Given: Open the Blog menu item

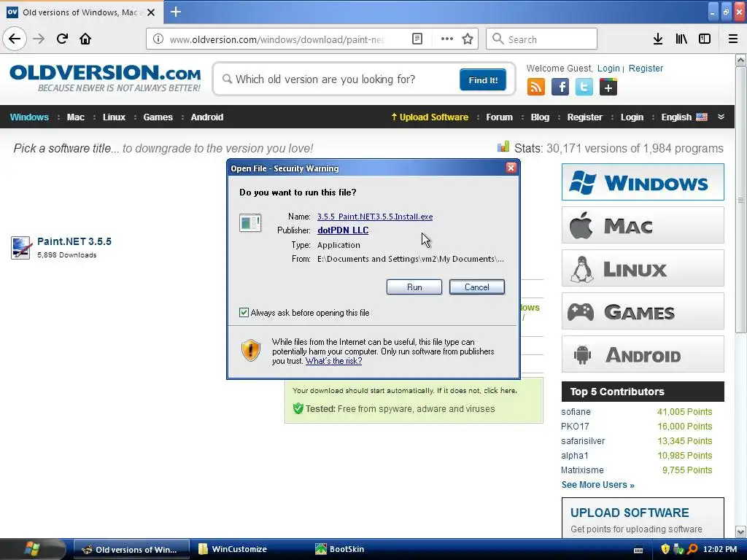Looking at the screenshot, I should click(x=540, y=117).
